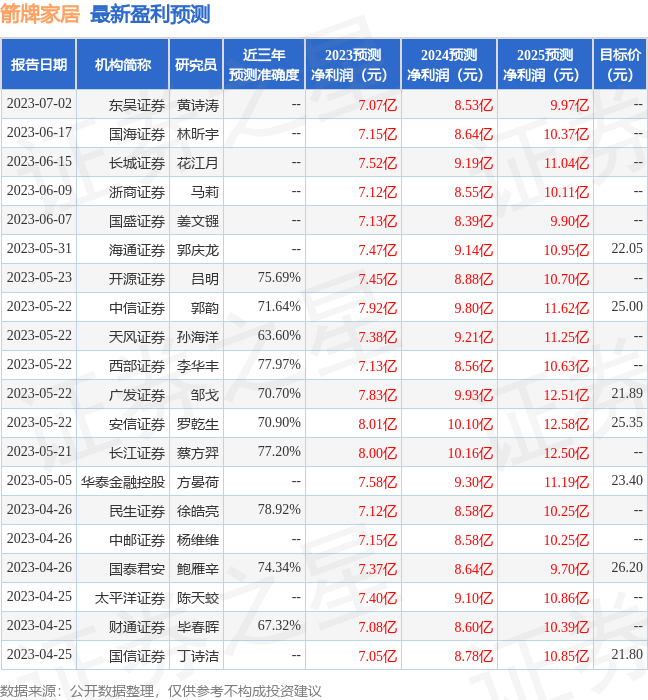Click analyst name 马莉

pyautogui.click(x=205, y=192)
